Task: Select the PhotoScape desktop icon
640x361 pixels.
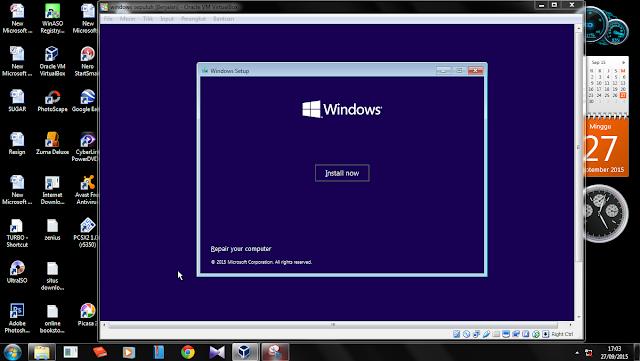Action: coord(52,100)
